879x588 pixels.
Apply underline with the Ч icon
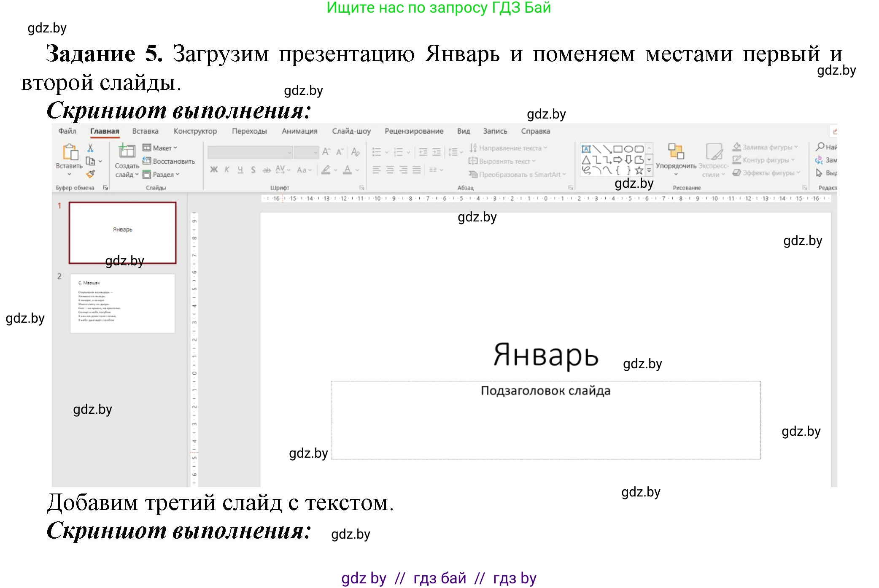click(240, 169)
